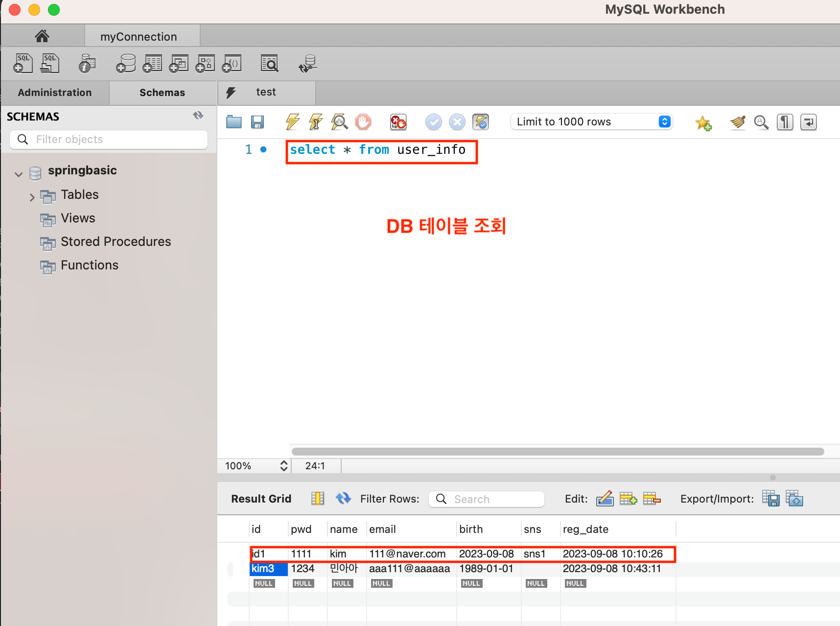The height and width of the screenshot is (626, 840).
Task: Sort by the id column header
Action: (269, 529)
